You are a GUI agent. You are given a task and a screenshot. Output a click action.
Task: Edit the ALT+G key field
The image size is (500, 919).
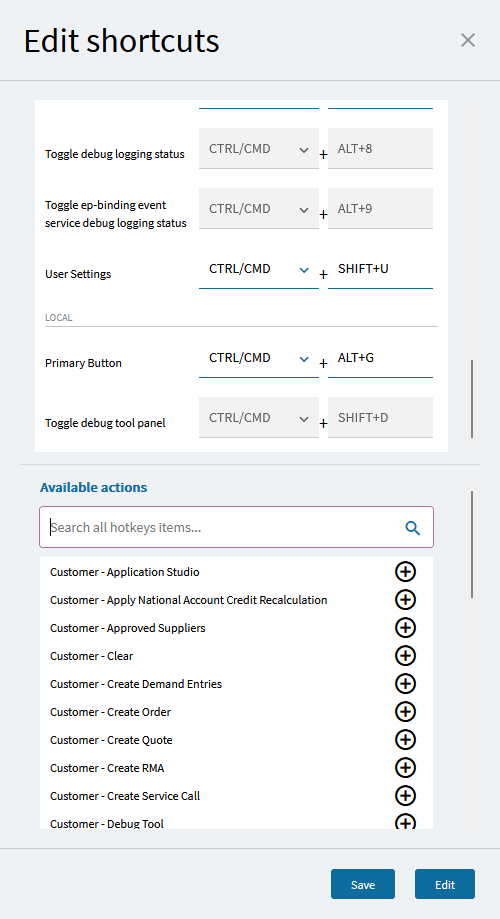pos(380,358)
